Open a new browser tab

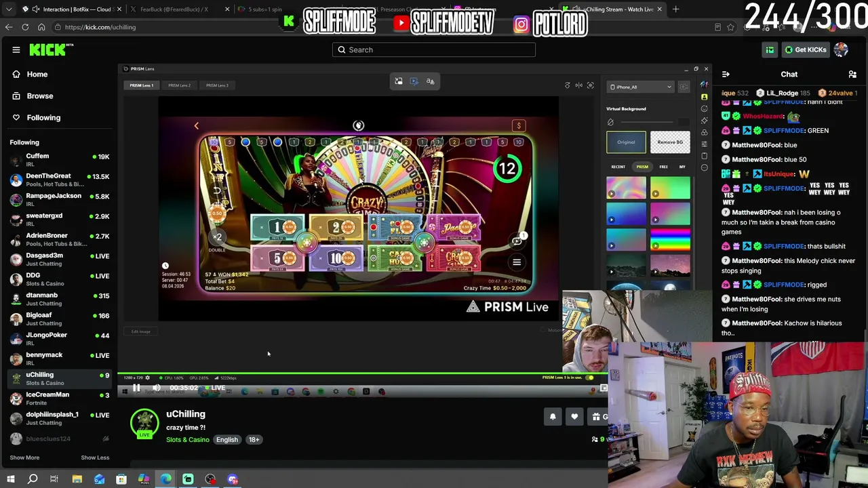pos(675,9)
